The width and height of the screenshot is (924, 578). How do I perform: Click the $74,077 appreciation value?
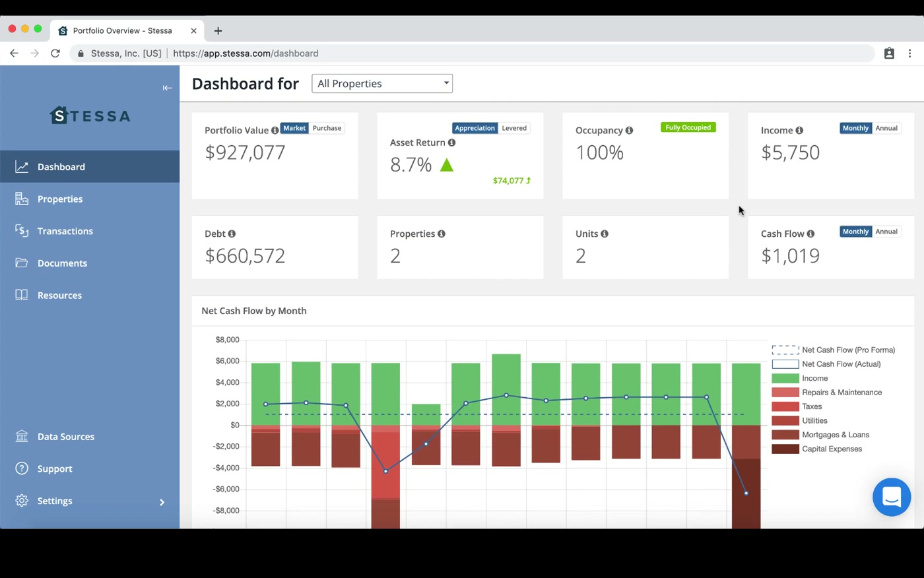[x=511, y=180]
